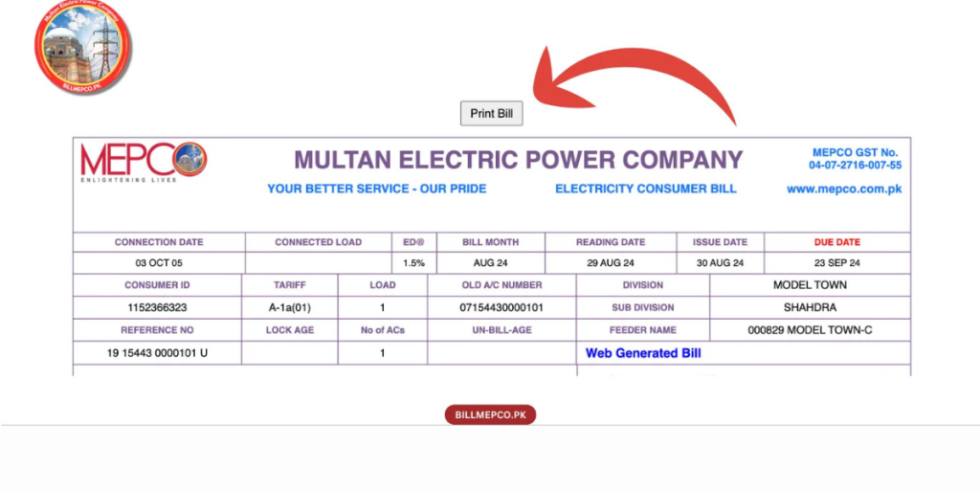Click the ISSUE DATE header cell

720,242
